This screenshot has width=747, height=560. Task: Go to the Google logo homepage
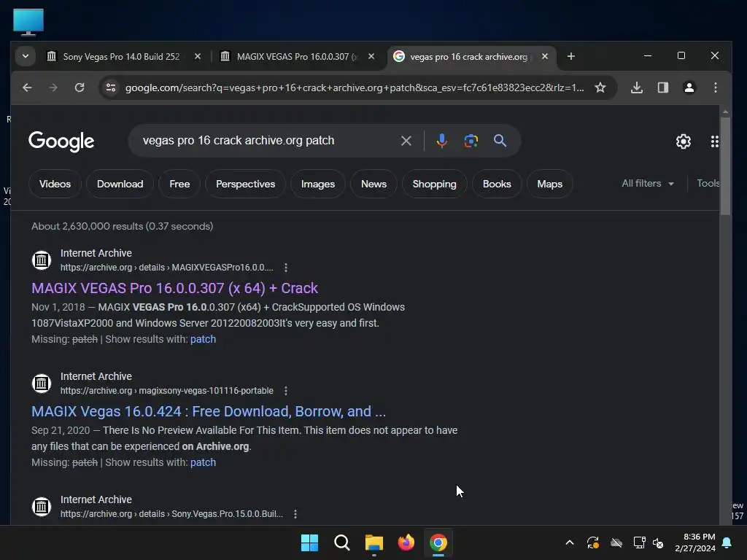(x=61, y=141)
